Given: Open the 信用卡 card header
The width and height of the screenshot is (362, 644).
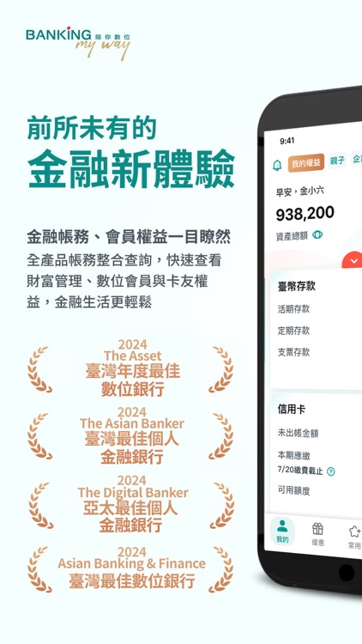Looking at the screenshot, I should coord(291,410).
